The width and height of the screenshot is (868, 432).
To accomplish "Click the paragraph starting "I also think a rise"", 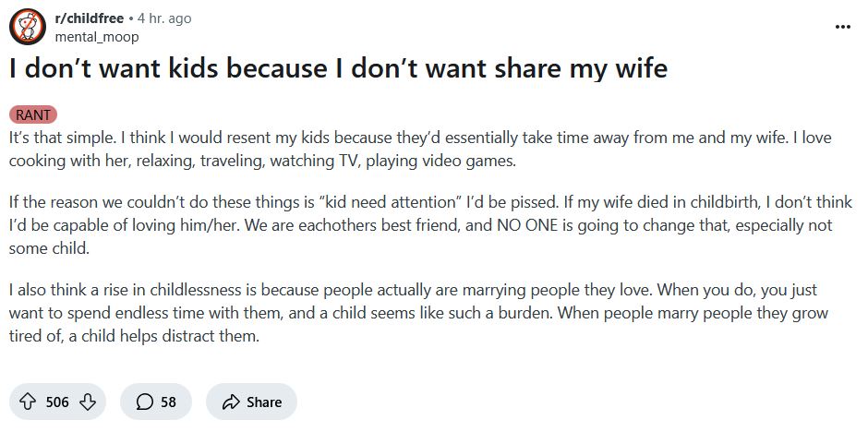I will [418, 313].
